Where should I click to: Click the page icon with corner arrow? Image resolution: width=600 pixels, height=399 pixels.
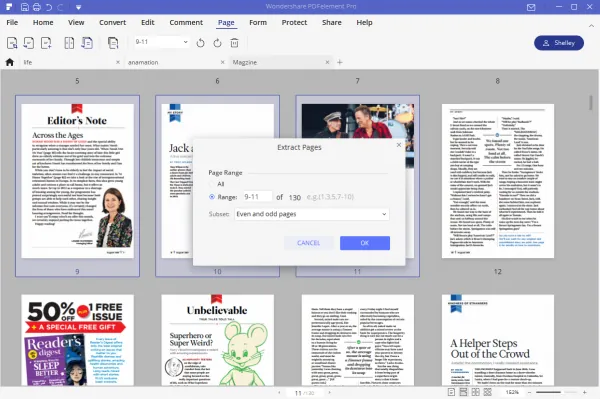(29, 43)
